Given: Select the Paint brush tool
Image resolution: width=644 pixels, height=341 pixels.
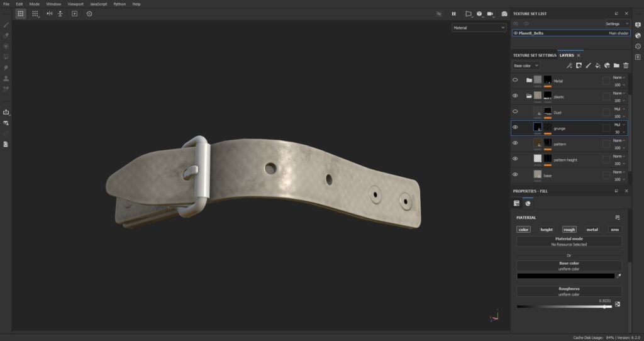Looking at the screenshot, I should pos(6,25).
